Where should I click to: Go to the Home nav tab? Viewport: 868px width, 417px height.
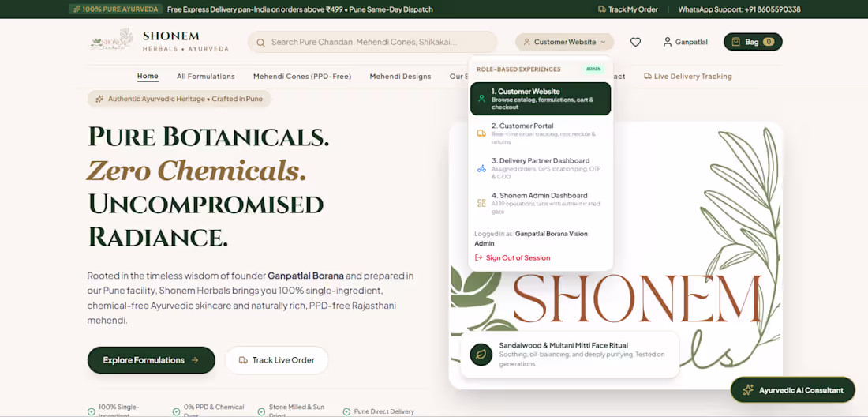pyautogui.click(x=148, y=77)
